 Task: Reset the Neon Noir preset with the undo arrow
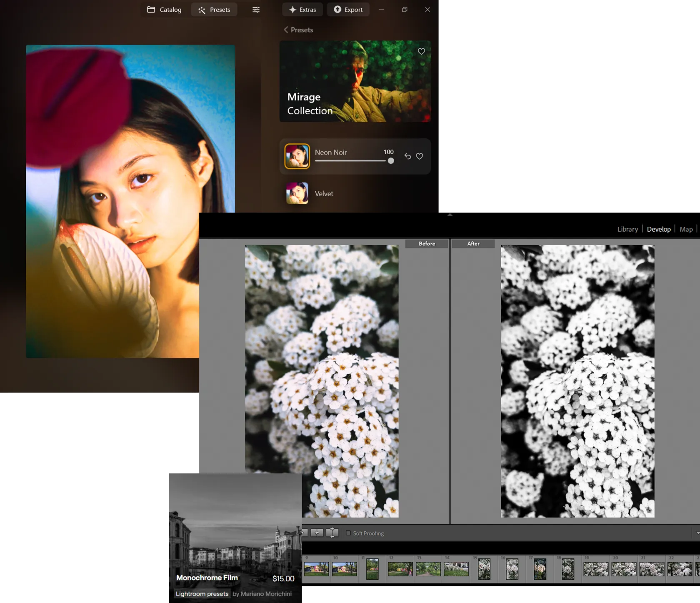[x=407, y=156]
